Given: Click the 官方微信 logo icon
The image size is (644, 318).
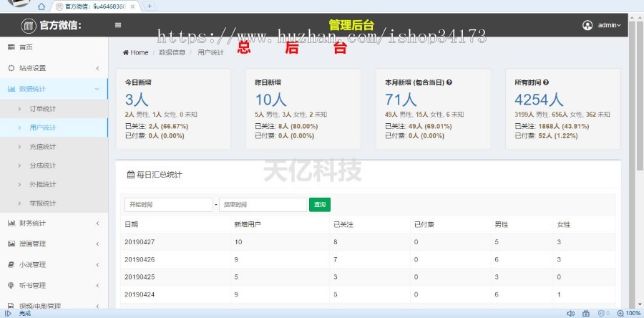Looking at the screenshot, I should coord(29,26).
